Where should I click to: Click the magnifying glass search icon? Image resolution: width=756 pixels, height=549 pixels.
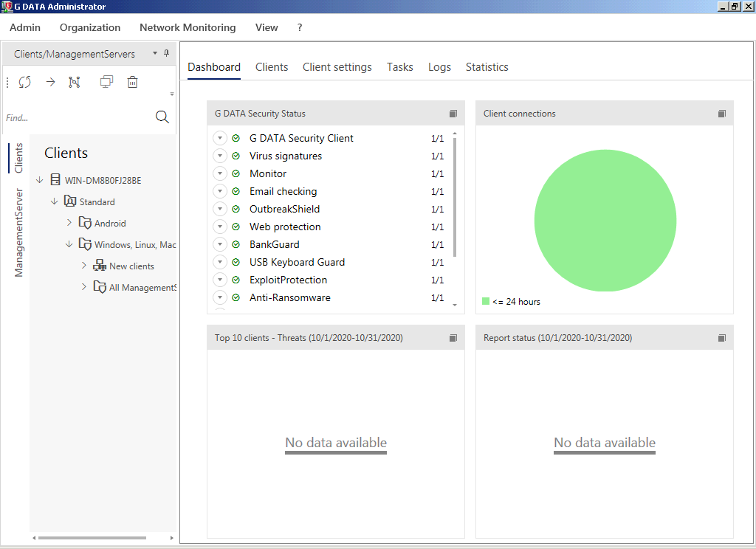pos(162,117)
